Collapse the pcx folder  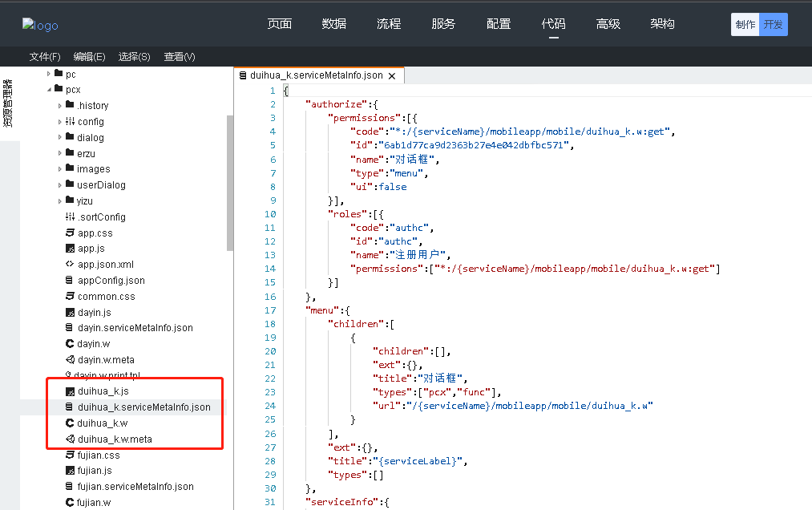click(49, 90)
